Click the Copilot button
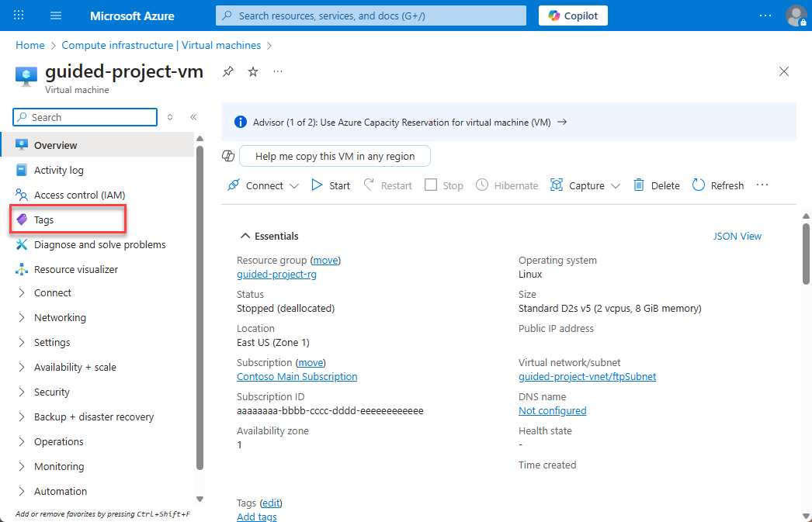Image resolution: width=812 pixels, height=522 pixels. click(x=573, y=16)
